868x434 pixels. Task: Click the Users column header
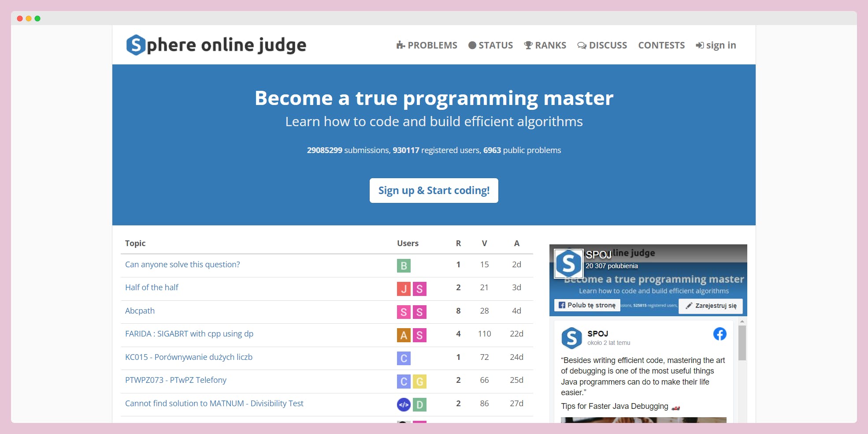[x=408, y=243]
